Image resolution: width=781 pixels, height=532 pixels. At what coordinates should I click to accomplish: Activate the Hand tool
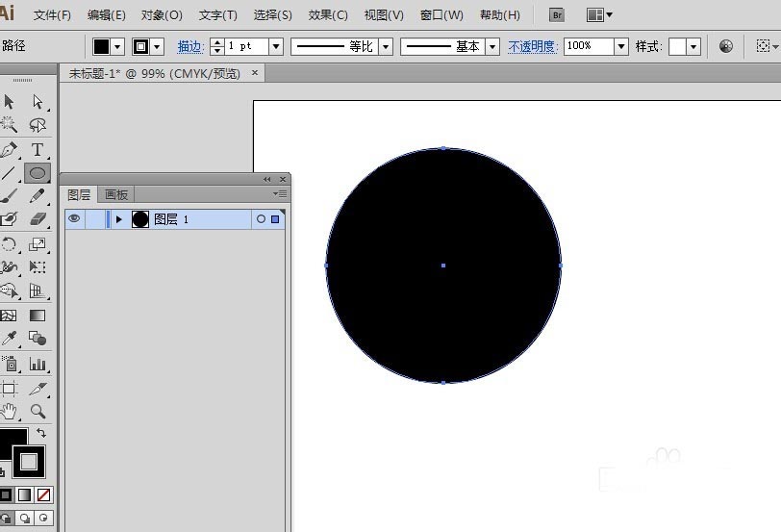click(10, 412)
